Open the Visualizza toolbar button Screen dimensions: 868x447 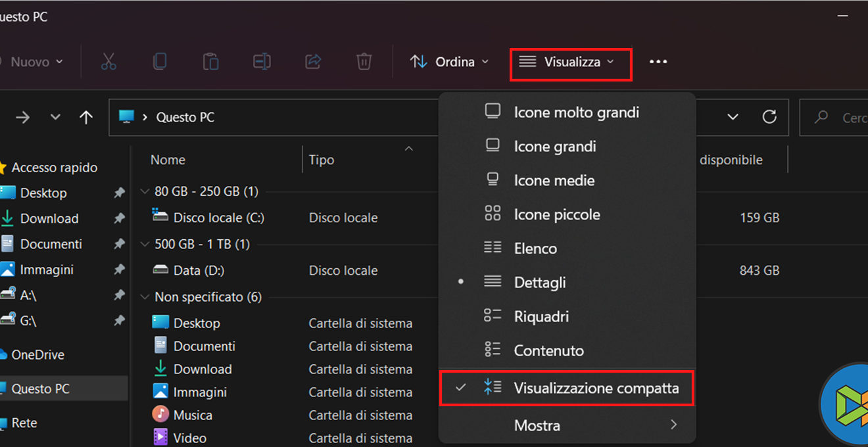click(570, 62)
